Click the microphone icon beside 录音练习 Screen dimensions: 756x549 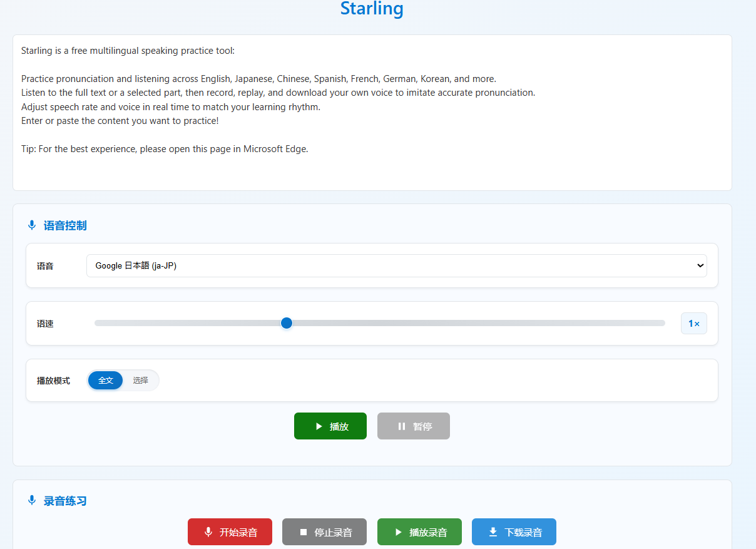coord(32,501)
